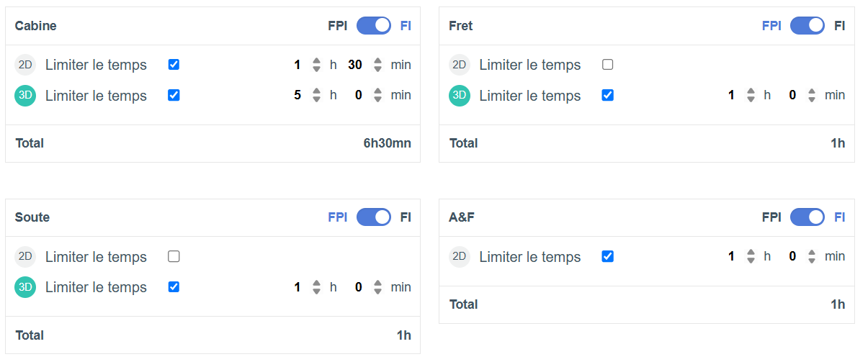The width and height of the screenshot is (868, 362).
Task: Flip the Soute FPI/FI toggle
Action: point(374,217)
